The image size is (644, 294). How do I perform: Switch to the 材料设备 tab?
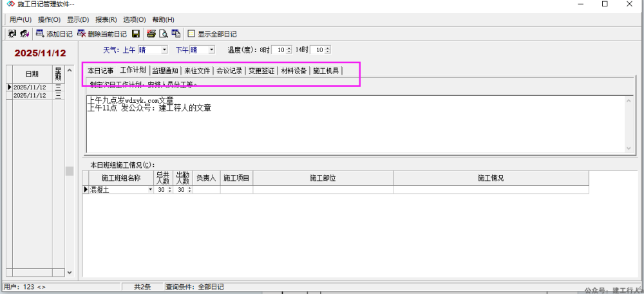click(x=294, y=71)
